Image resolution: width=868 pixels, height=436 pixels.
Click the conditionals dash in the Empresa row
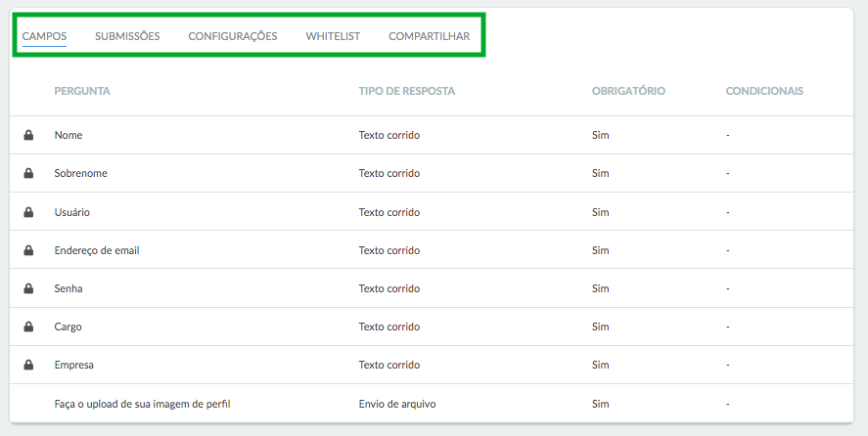pos(727,366)
